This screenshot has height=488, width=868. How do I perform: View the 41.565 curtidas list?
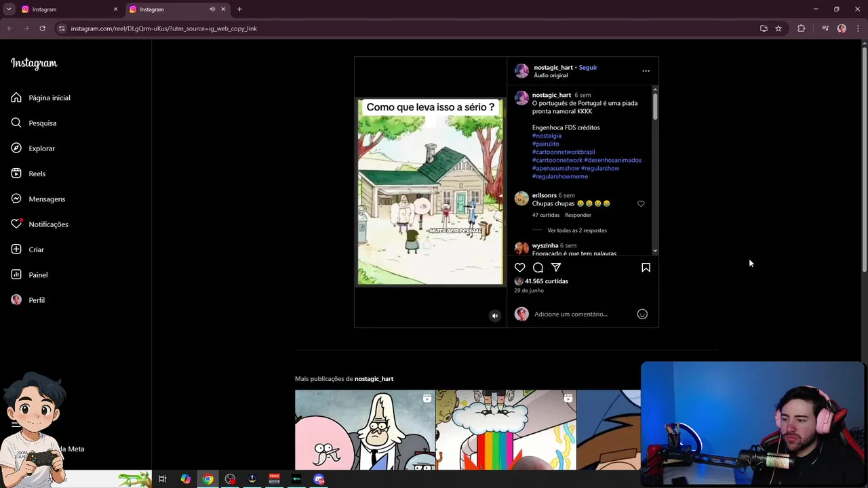pos(547,281)
